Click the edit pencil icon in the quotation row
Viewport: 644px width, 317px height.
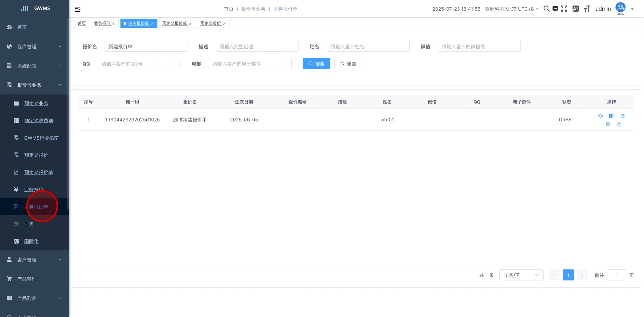coord(623,116)
